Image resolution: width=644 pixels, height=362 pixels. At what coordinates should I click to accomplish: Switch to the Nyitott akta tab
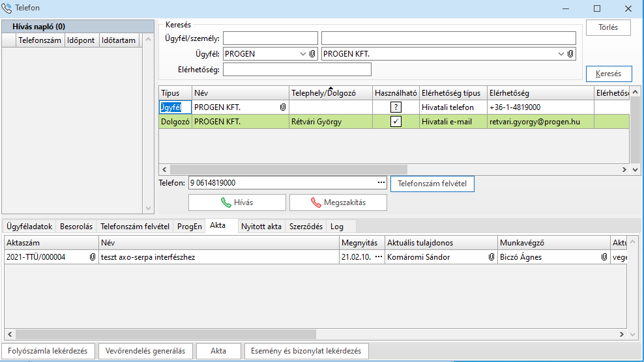click(261, 227)
